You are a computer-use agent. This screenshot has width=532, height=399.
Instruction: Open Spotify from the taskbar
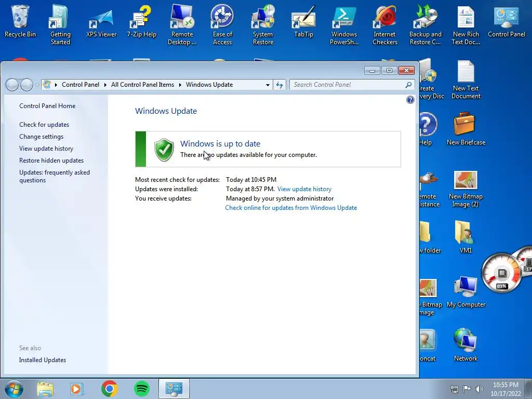(142, 389)
